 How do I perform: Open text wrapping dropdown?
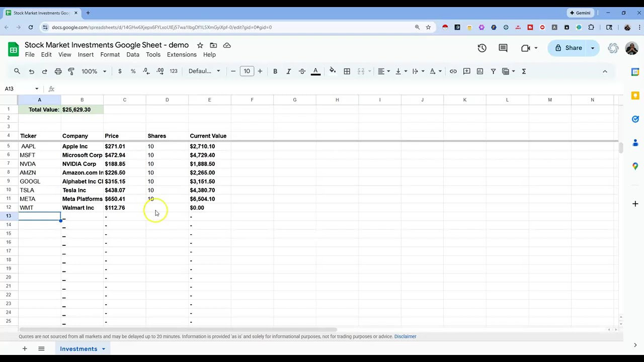click(x=418, y=71)
